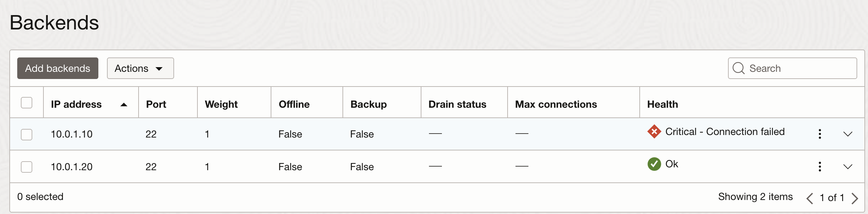
Task: Click the sort arrow on IP address column
Action: point(123,105)
